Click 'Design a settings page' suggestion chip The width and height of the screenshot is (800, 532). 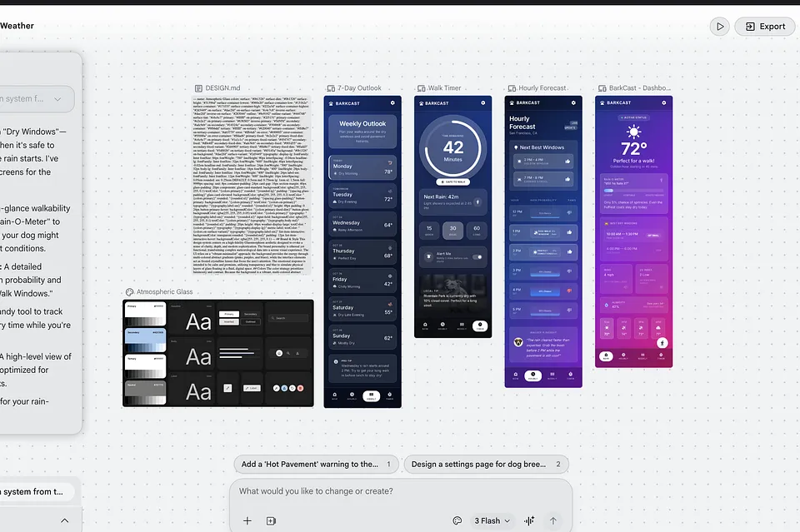pyautogui.click(x=486, y=465)
